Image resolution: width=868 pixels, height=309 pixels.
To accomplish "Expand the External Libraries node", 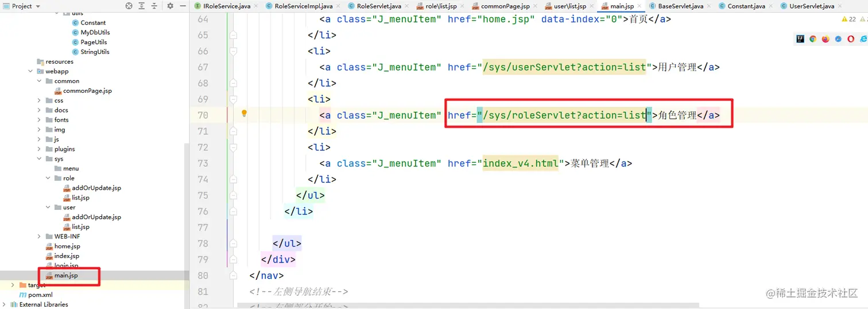I will pos(5,304).
